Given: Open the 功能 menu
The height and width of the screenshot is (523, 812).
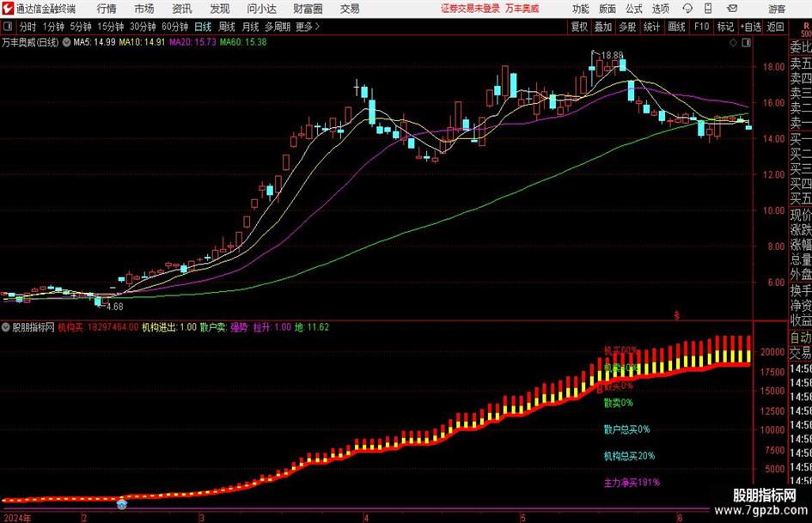Looking at the screenshot, I should click(581, 9).
